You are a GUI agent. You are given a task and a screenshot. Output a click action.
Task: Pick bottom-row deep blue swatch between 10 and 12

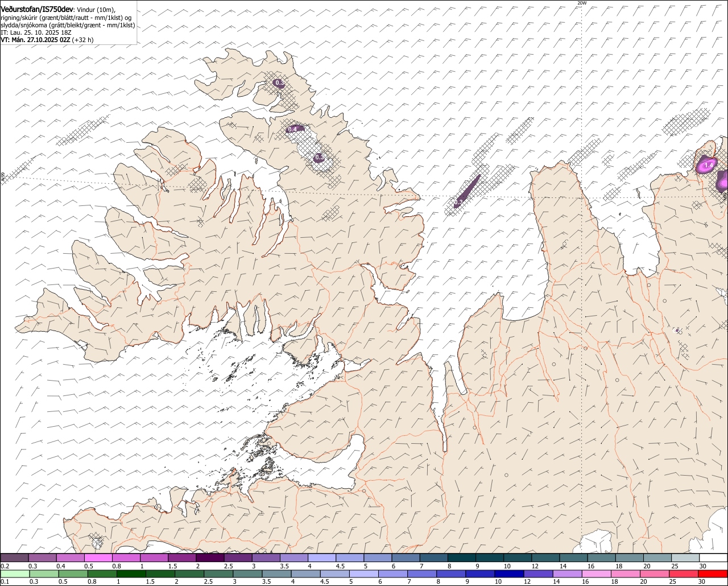pos(510,573)
